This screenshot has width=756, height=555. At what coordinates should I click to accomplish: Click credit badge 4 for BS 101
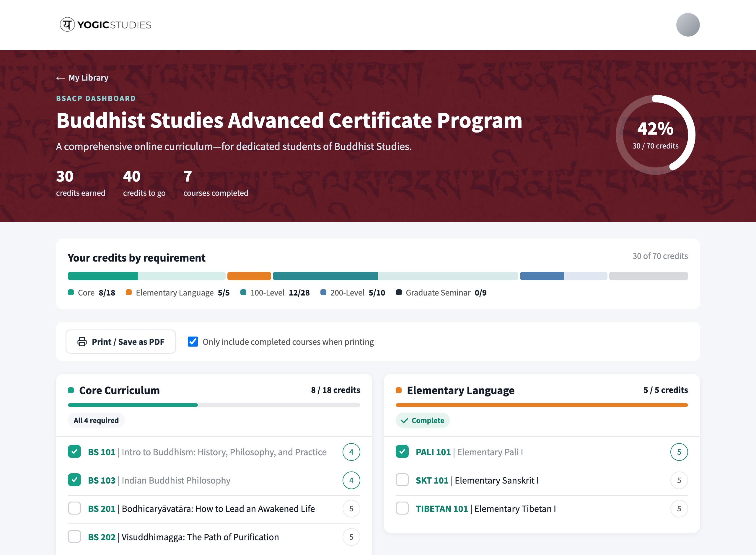click(351, 452)
